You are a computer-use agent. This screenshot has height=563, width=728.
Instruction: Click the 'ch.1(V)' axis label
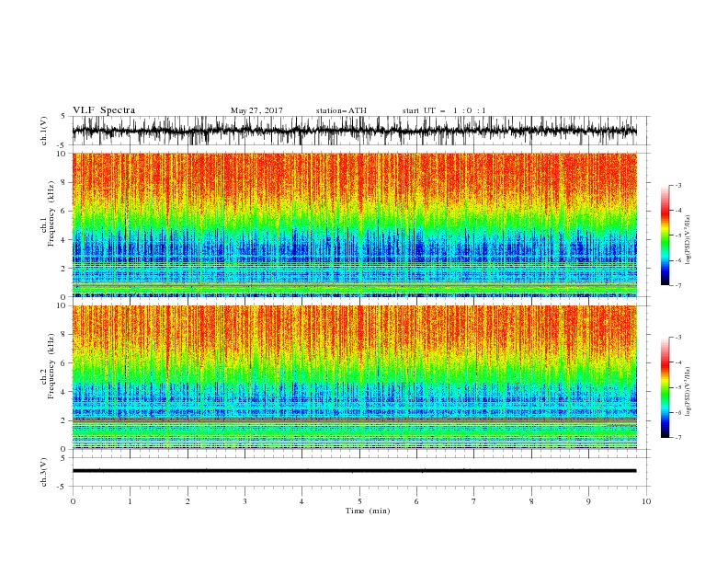pyautogui.click(x=44, y=131)
